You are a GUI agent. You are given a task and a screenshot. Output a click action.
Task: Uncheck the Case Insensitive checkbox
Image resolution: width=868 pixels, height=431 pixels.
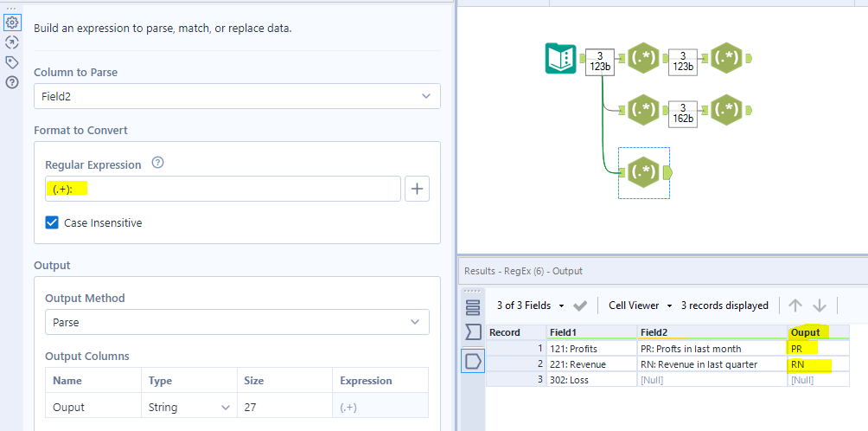53,222
